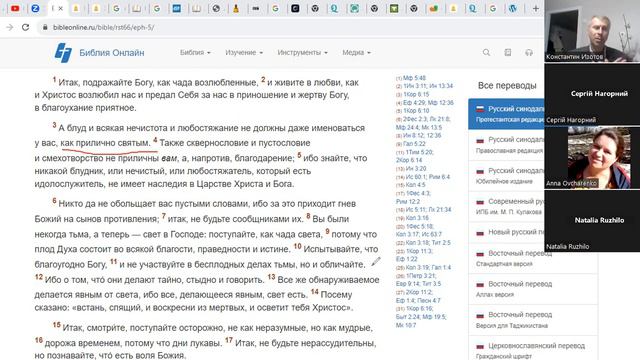Image resolution: width=640 pixels, height=360 pixels.
Task: Click the 'Все переводы' heading
Action: [507, 86]
